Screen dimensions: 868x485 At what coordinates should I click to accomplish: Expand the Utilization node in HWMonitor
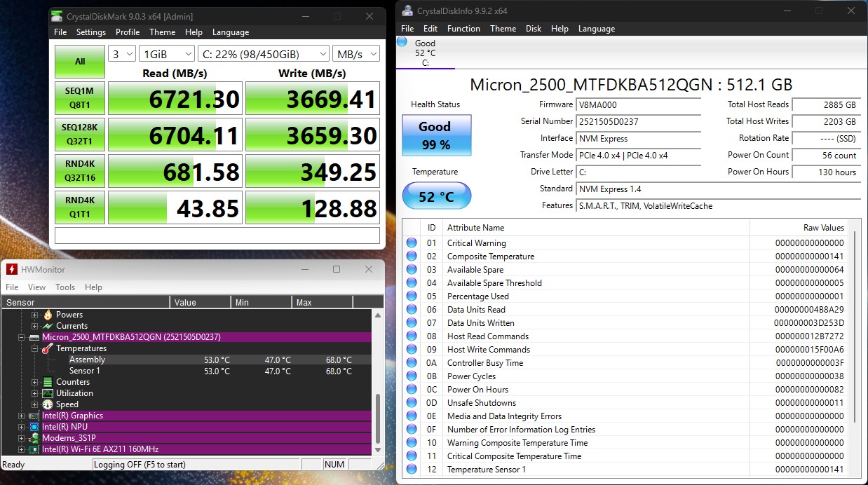(34, 393)
